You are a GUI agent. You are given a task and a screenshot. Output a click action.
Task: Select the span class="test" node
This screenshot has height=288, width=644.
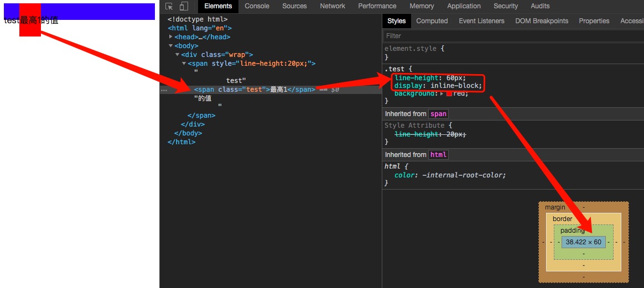pyautogui.click(x=255, y=90)
